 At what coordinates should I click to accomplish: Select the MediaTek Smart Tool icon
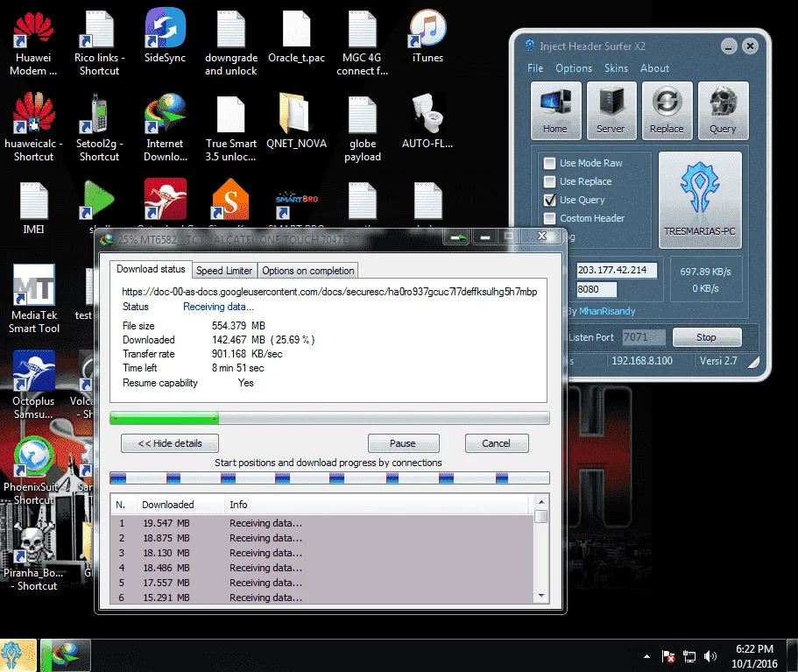(33, 300)
